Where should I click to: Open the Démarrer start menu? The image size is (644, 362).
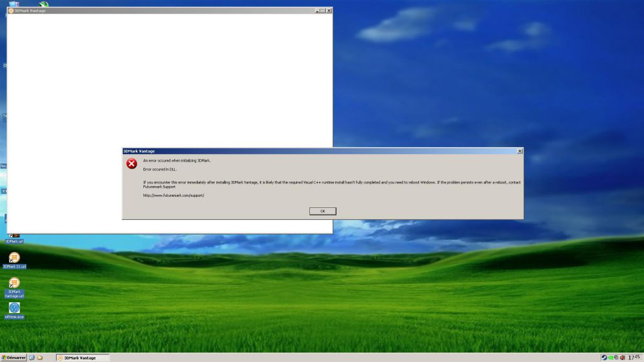(x=14, y=358)
